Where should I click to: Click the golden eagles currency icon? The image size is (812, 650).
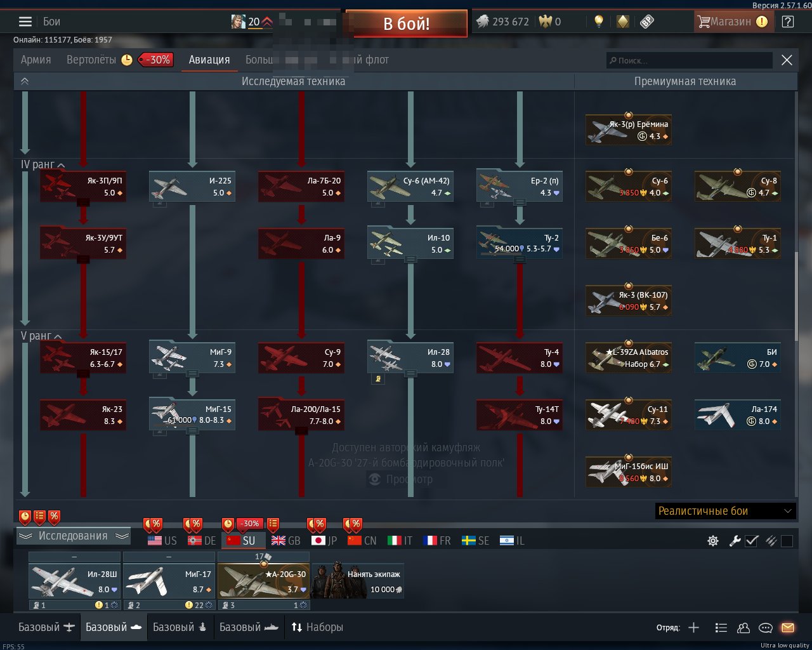545,22
